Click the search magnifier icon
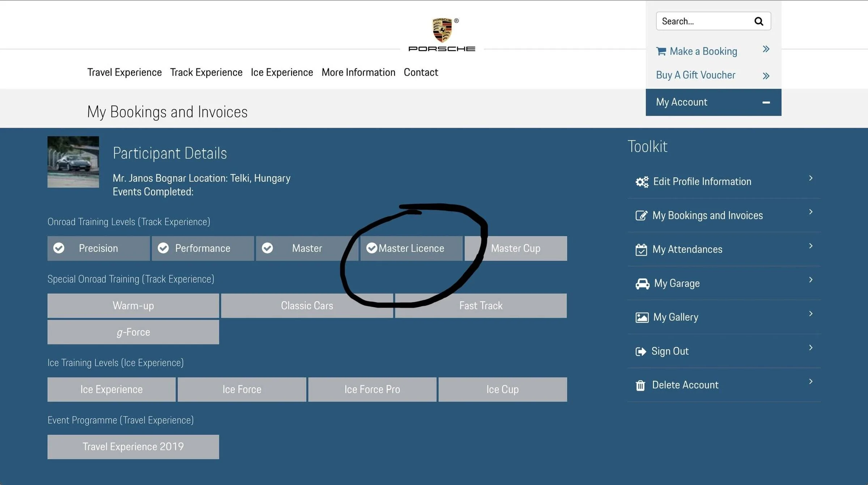868x485 pixels. click(x=759, y=21)
